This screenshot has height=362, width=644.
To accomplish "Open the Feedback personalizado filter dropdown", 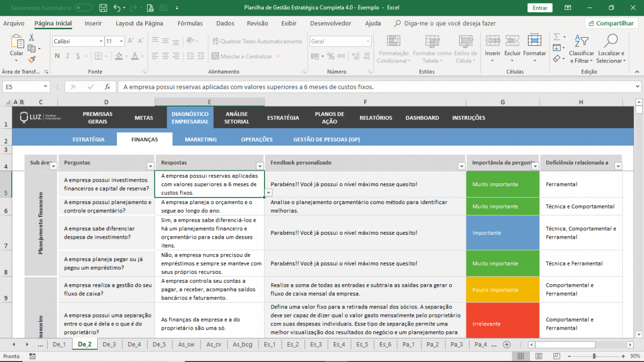I will click(461, 166).
